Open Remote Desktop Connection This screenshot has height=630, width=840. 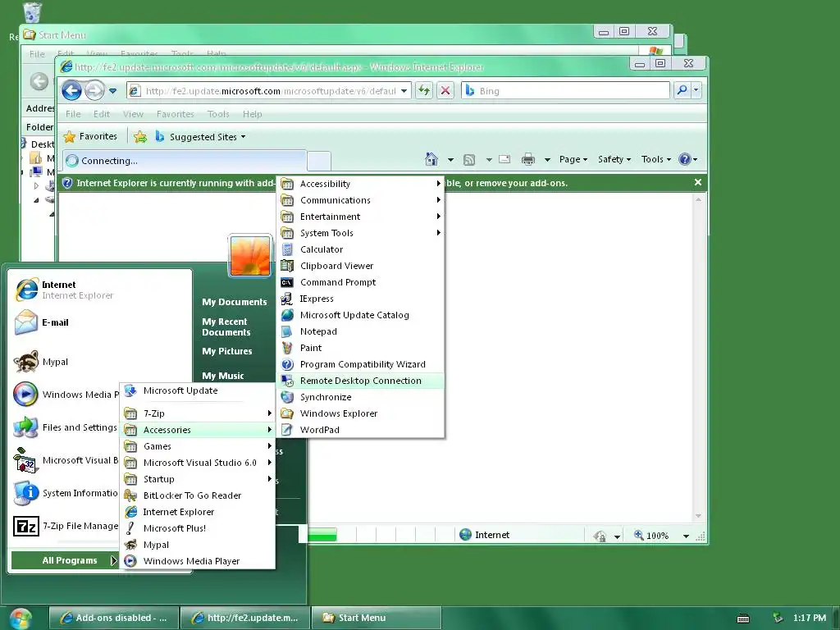click(361, 381)
